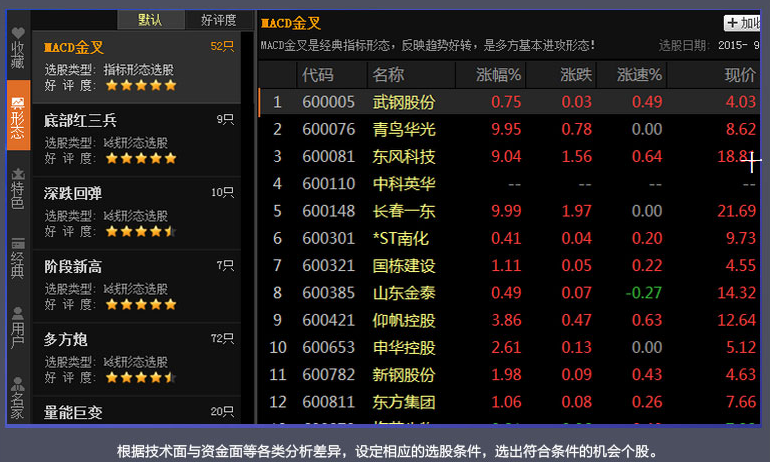Image resolution: width=770 pixels, height=462 pixels.
Task: Click the 52只 count on MACD金叉
Action: click(x=222, y=47)
